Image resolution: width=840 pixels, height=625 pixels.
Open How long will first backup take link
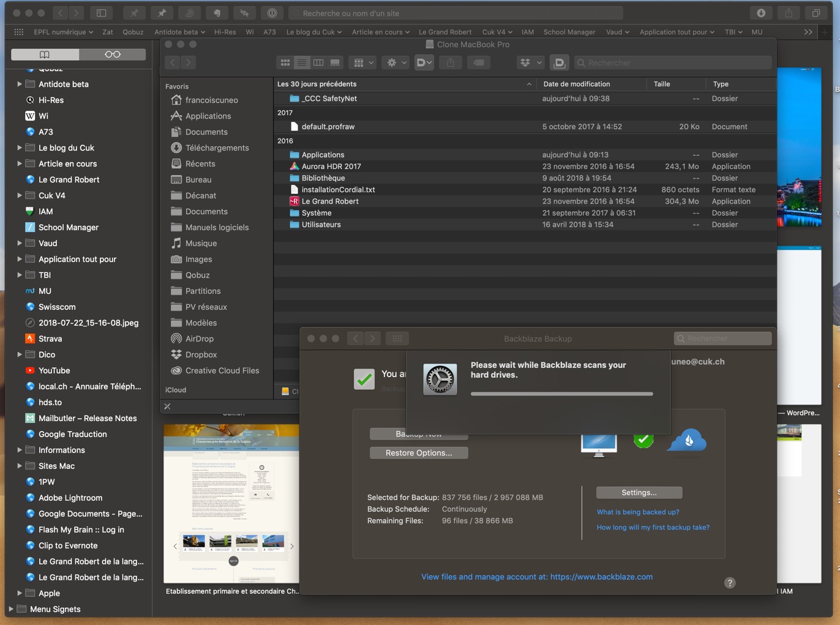click(653, 528)
